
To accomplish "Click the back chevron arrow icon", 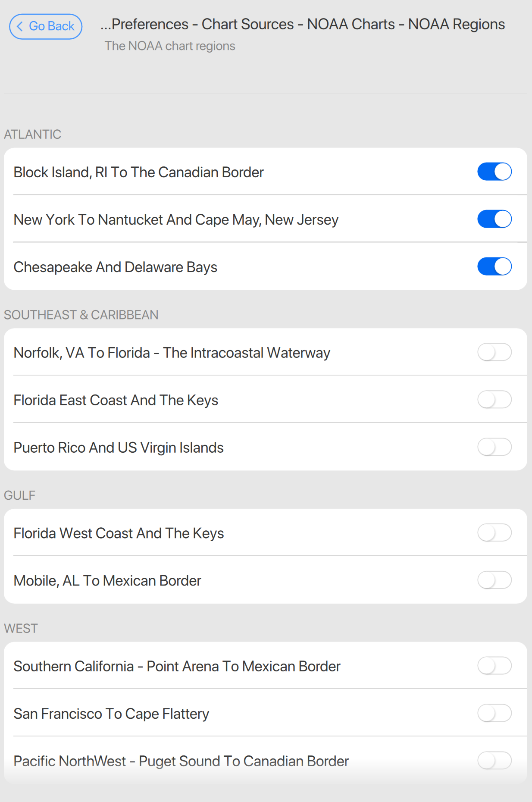I will coord(19,26).
